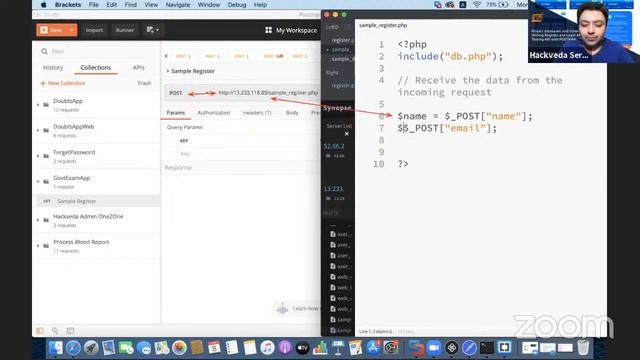Viewport: 640px width, 360px height.
Task: Switch to History tab in Postman sidebar
Action: tap(53, 67)
